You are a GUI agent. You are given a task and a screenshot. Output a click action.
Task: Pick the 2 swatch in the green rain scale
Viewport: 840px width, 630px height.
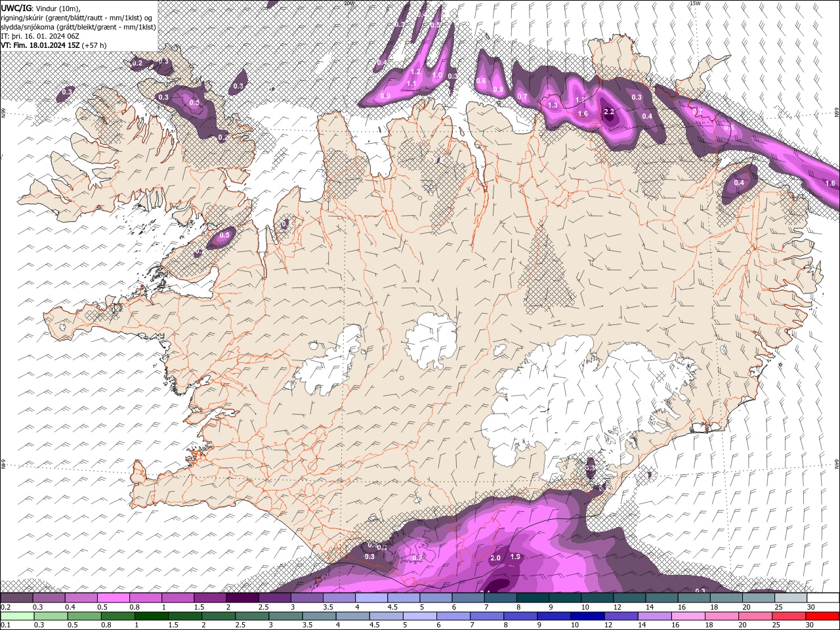coord(219,616)
